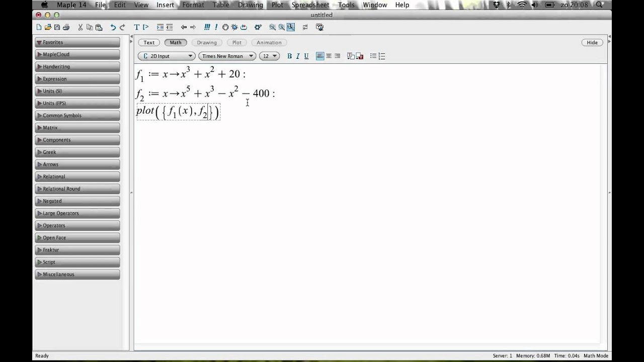The height and width of the screenshot is (362, 644).
Task: Select the Drawing tab on the context bar
Action: click(207, 43)
